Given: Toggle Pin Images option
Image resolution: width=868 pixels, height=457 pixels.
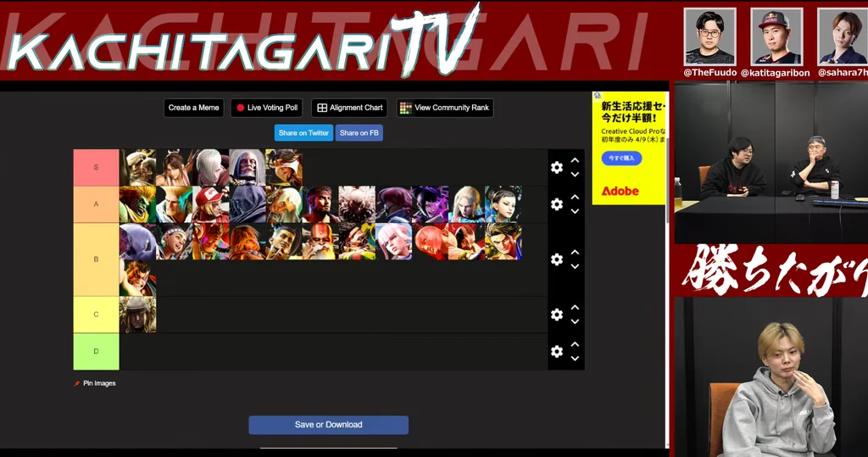Looking at the screenshot, I should point(95,383).
